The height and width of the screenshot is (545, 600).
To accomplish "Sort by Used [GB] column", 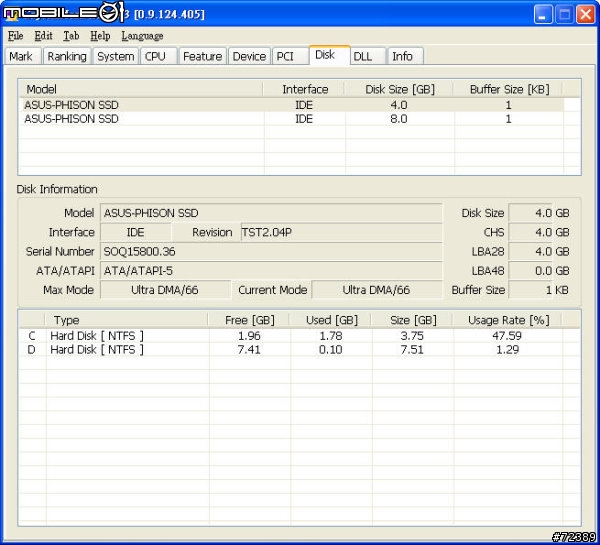I will (331, 320).
